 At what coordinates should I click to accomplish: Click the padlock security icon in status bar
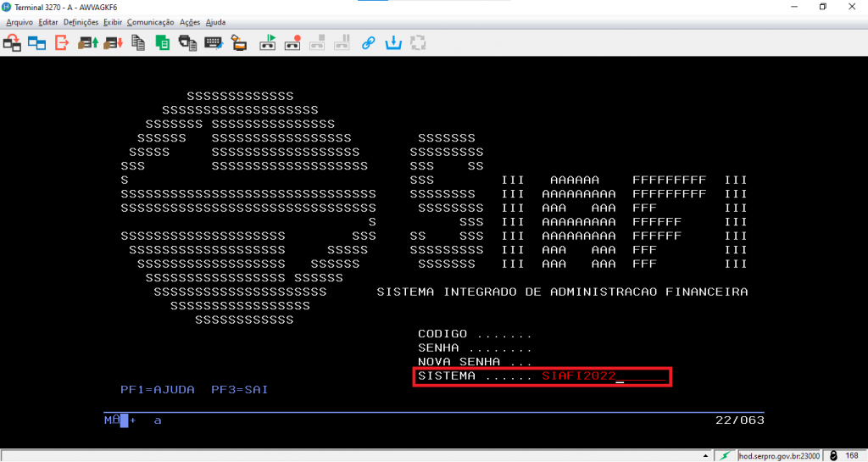pos(832,456)
